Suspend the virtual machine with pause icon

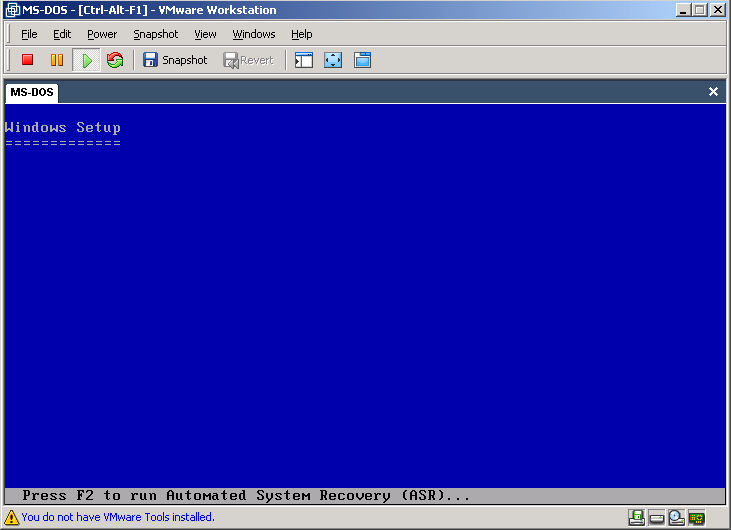tap(57, 60)
